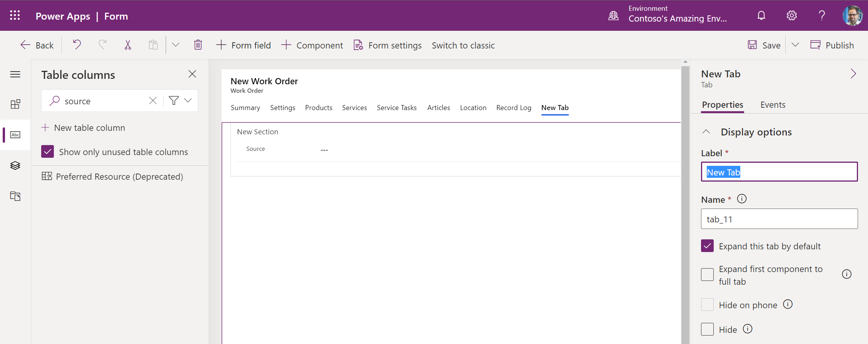The width and height of the screenshot is (868, 344).
Task: Switch to the Summary tab
Action: coord(245,108)
